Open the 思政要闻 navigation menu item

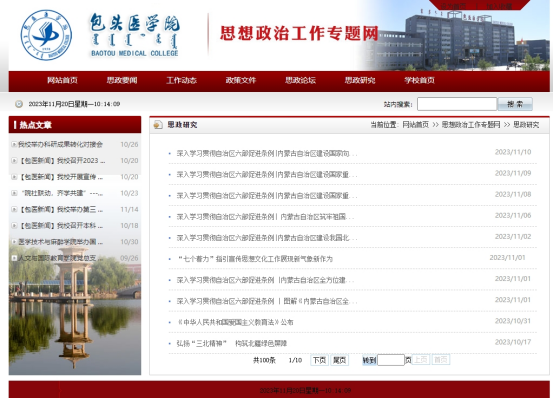[122, 80]
